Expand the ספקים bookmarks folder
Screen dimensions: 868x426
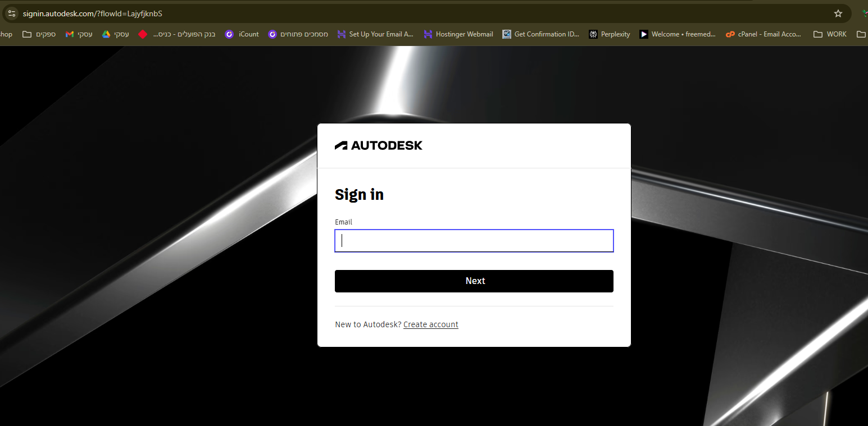39,34
